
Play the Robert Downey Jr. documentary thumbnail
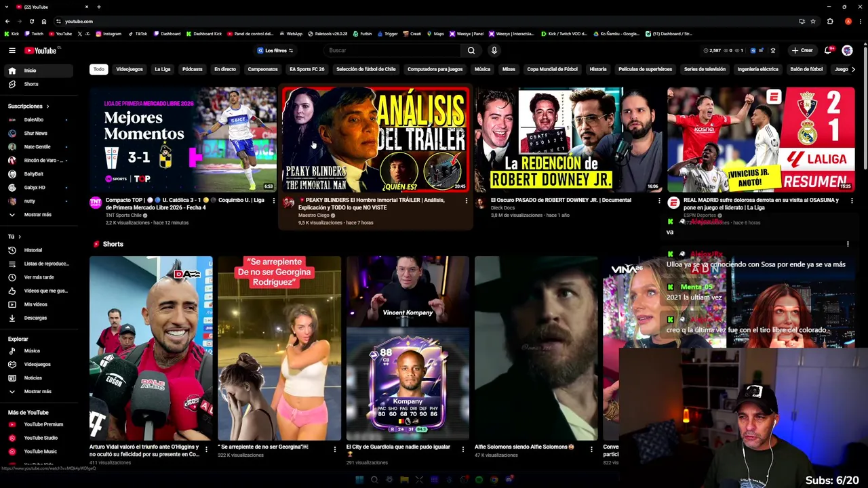pos(568,140)
